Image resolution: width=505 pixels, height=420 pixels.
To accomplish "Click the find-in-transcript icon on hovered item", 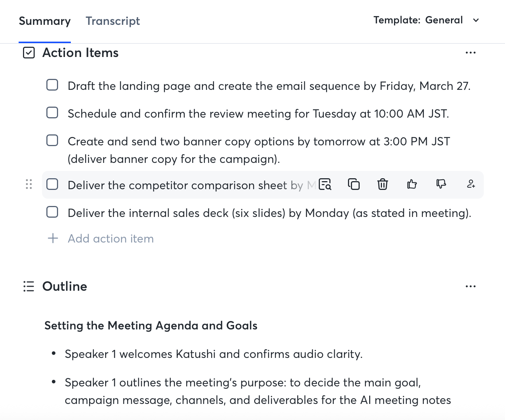I will pyautogui.click(x=325, y=184).
